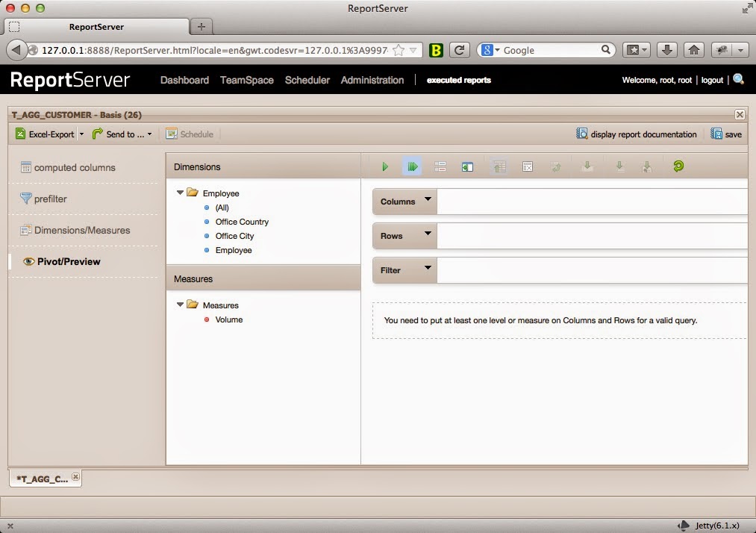Image resolution: width=756 pixels, height=533 pixels.
Task: Click the logout link
Action: [712, 80]
